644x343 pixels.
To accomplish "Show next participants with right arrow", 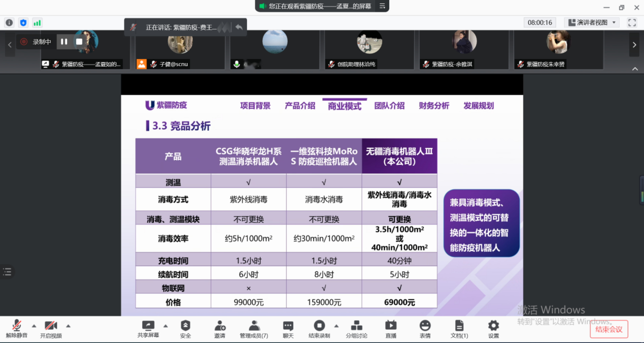I will [634, 45].
